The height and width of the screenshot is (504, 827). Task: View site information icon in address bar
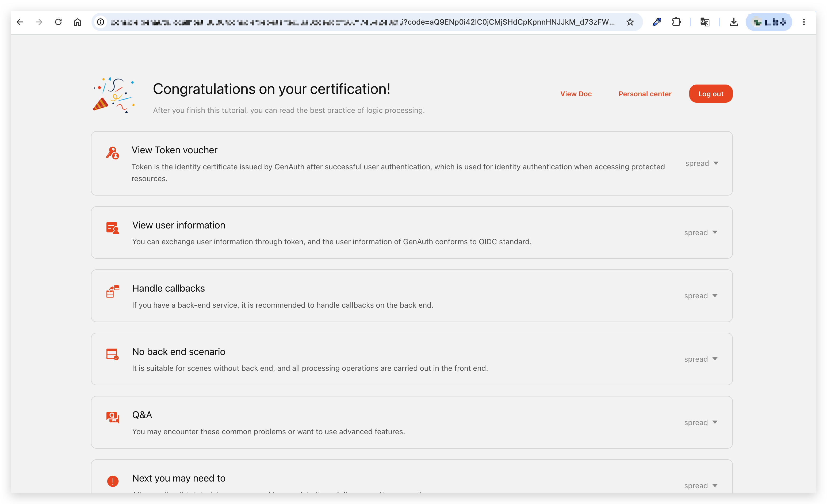[x=100, y=22]
